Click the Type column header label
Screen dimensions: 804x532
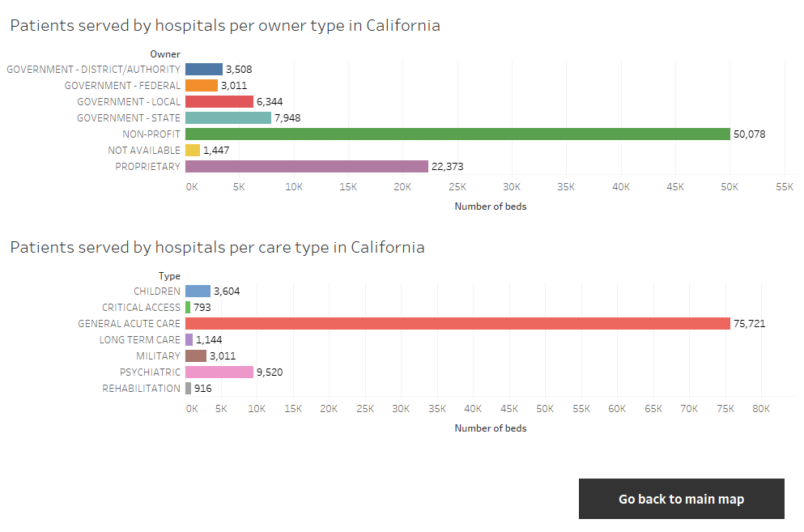169,275
